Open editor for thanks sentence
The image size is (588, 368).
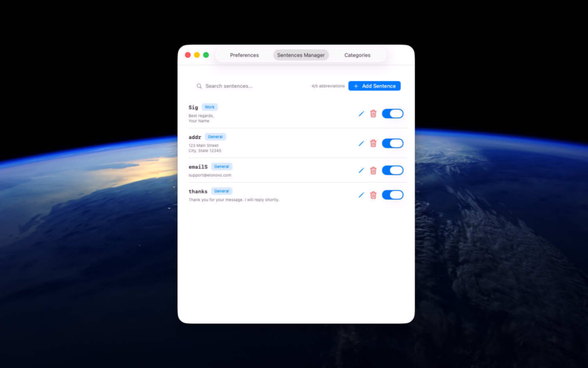point(361,195)
